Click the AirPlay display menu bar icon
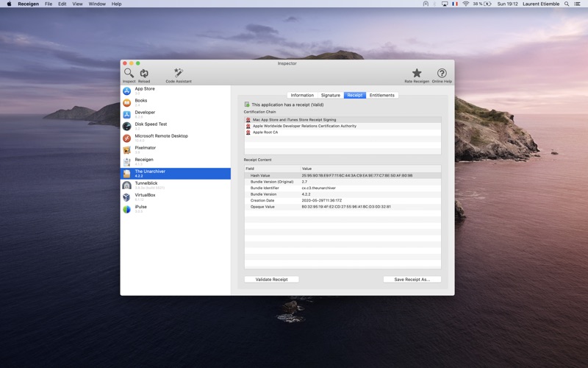Image resolution: width=588 pixels, height=368 pixels. pyautogui.click(x=445, y=4)
